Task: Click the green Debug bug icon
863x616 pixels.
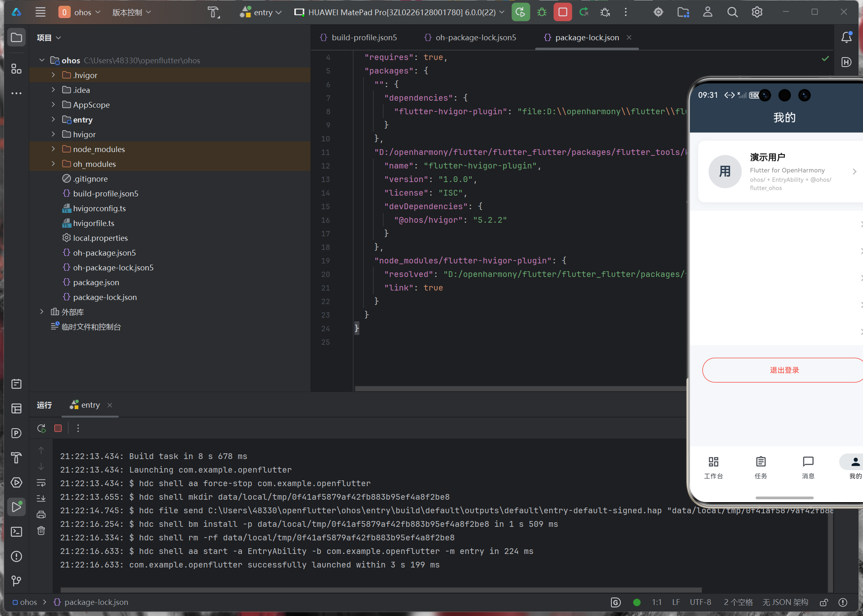Action: pyautogui.click(x=542, y=12)
